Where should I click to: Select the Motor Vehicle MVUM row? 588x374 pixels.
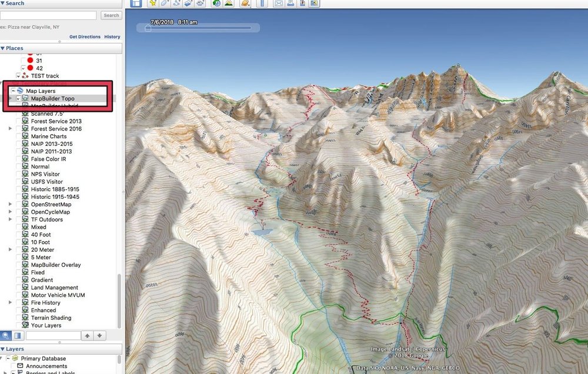pyautogui.click(x=58, y=295)
